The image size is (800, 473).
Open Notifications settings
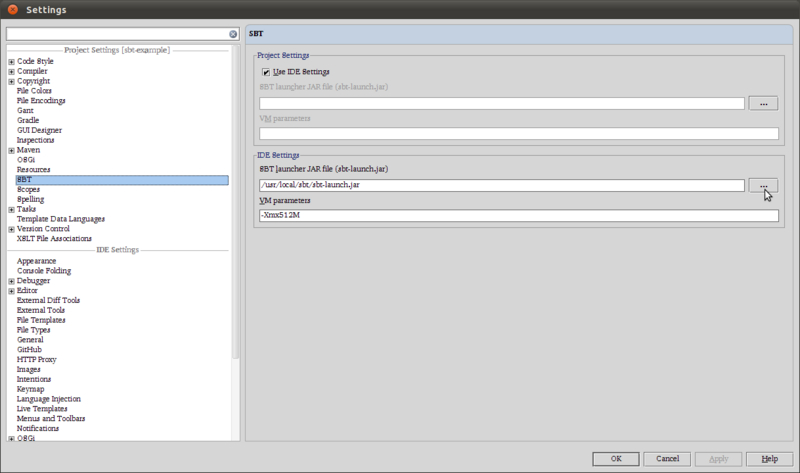37,429
